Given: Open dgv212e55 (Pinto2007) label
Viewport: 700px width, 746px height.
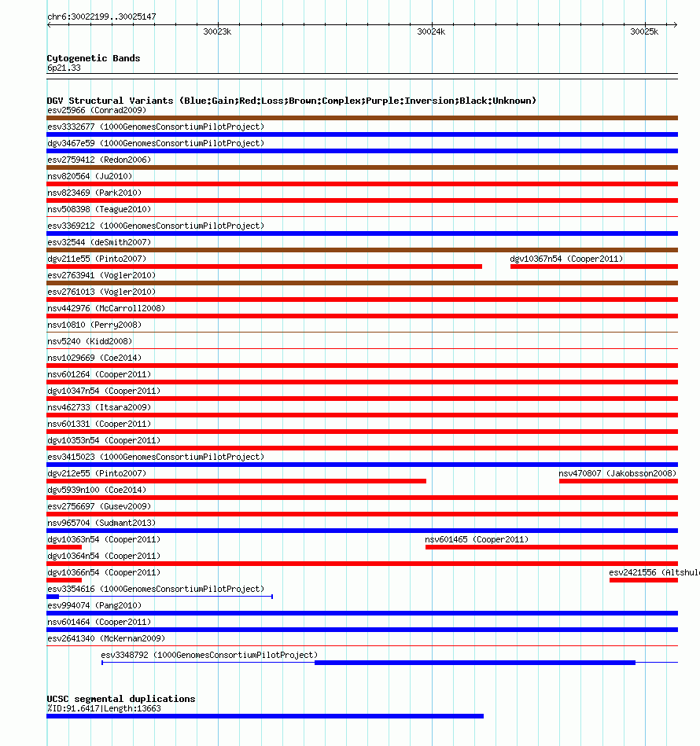Looking at the screenshot, I should coord(97,473).
